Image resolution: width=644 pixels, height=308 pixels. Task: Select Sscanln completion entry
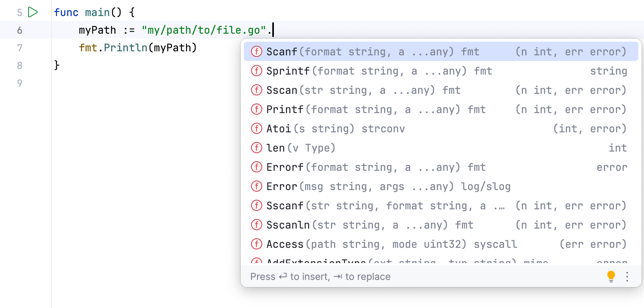(x=288, y=225)
